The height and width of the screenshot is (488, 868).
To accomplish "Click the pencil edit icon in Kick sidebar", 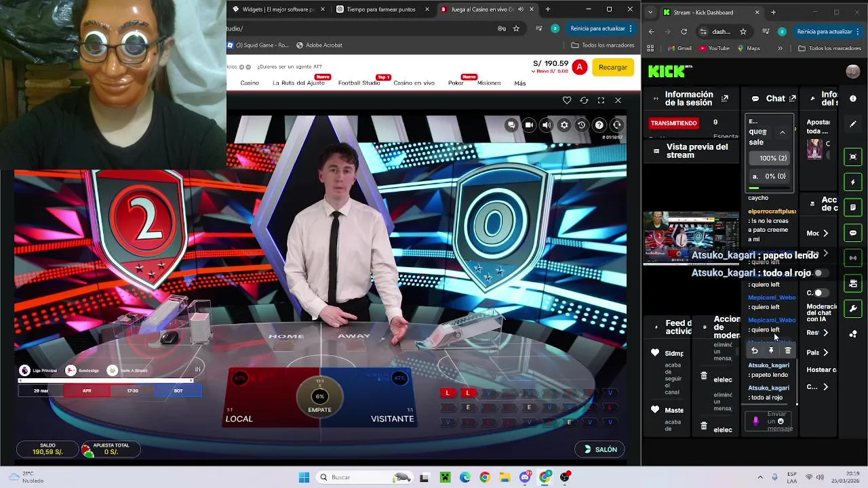I will tap(853, 124).
